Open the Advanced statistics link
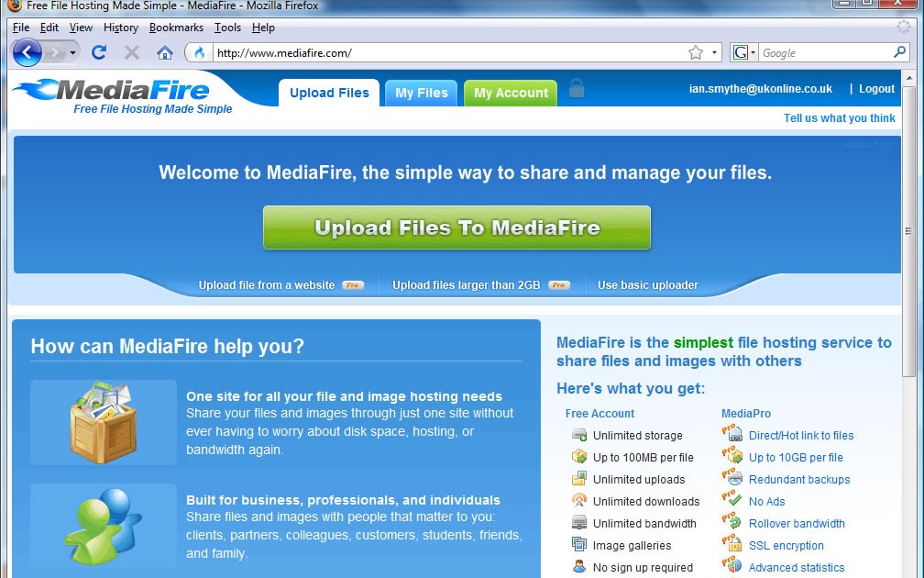This screenshot has width=924, height=578. point(796,567)
